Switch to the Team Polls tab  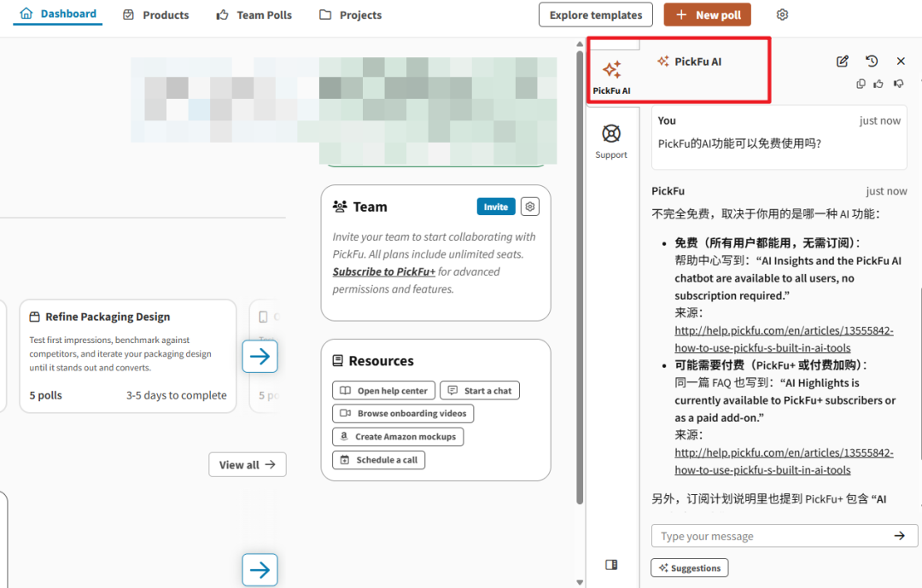point(254,15)
